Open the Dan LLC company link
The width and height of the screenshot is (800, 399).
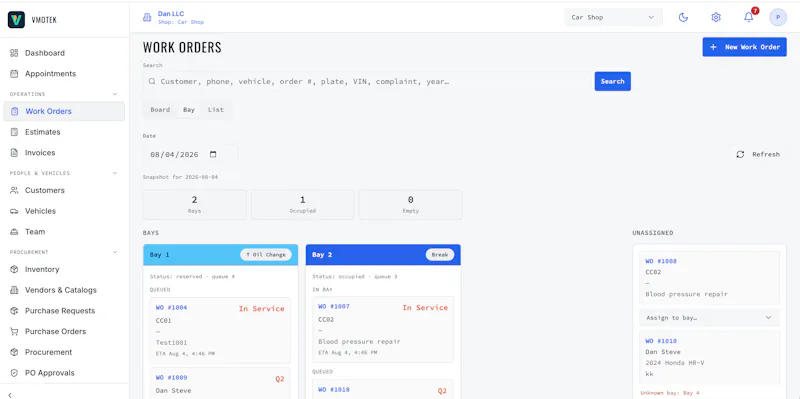171,14
